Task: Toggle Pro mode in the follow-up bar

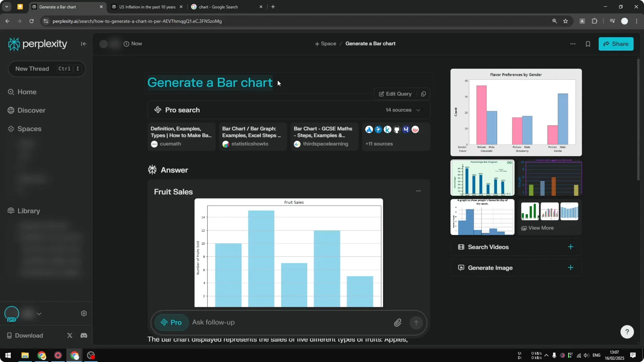Action: pos(171,322)
